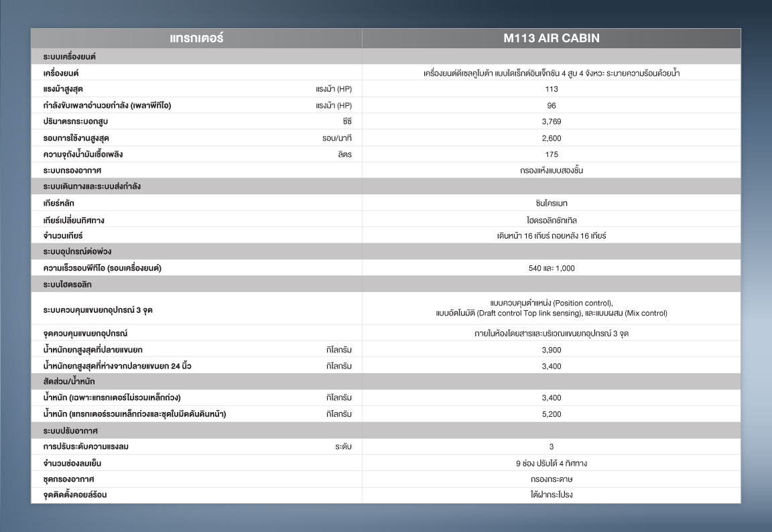Click the value 'ซินโครเมท'
The image size is (772, 532).
[x=552, y=203]
